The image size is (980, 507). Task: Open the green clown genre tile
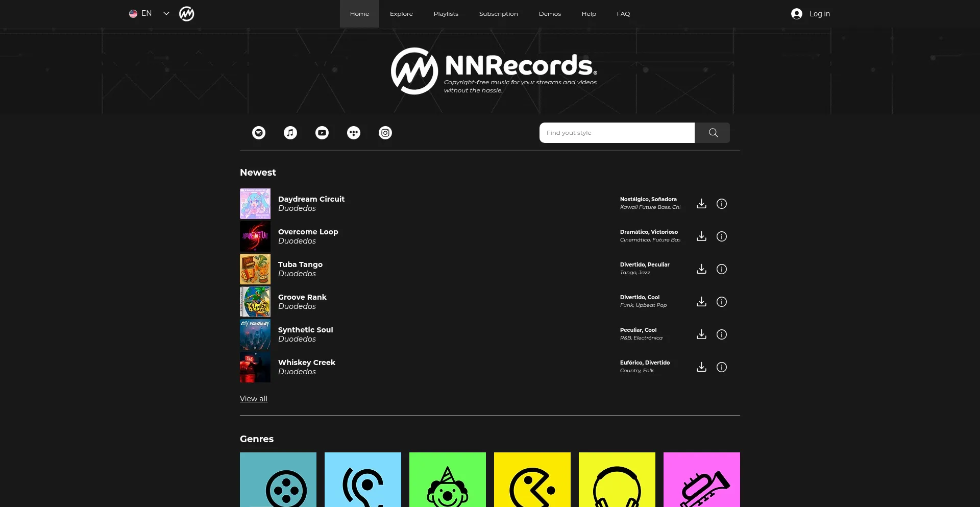(448, 480)
